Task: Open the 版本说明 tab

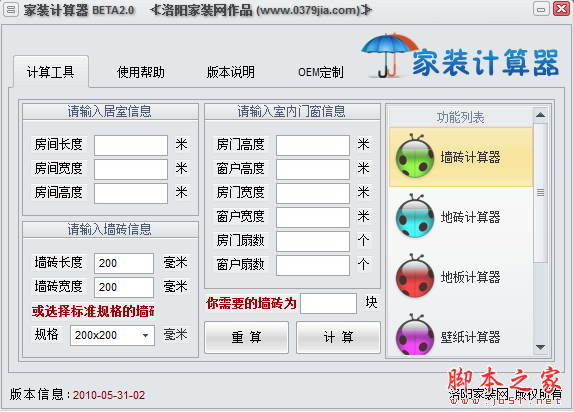Action: [231, 73]
